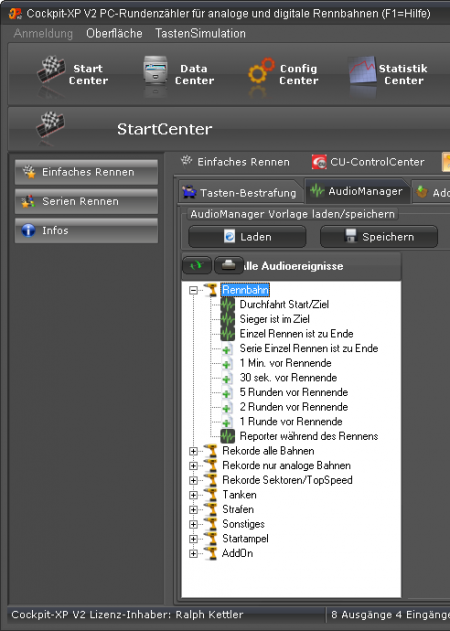The image size is (450, 631).
Task: Select the Sieger ist im Ziel item
Action: pos(275,319)
